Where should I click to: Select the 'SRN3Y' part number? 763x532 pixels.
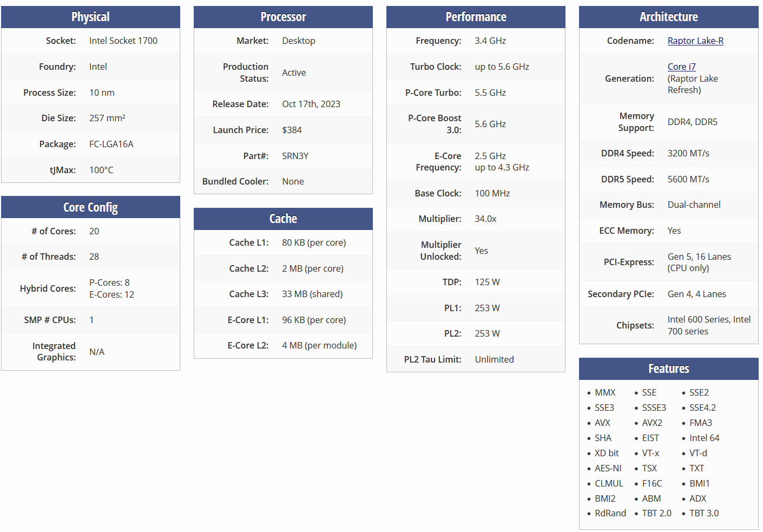pos(295,156)
